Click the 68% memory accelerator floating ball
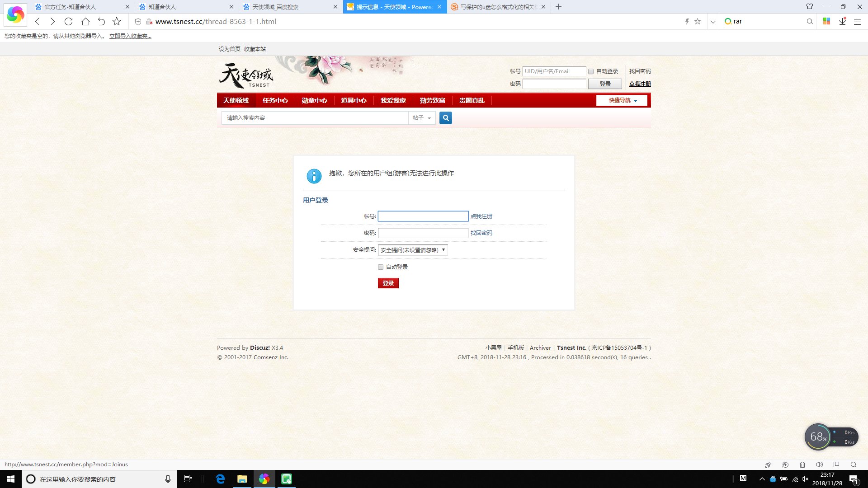The height and width of the screenshot is (488, 868). point(817,437)
